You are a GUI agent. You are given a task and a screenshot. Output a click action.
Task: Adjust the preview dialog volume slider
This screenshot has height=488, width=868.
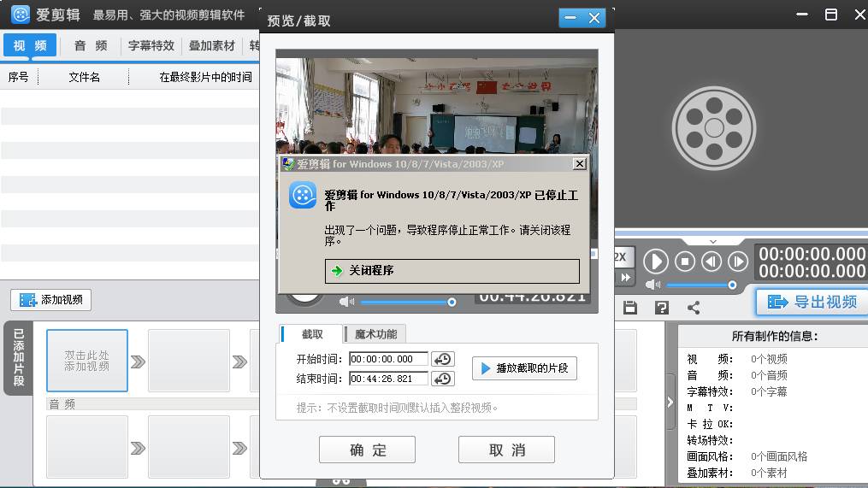click(406, 302)
